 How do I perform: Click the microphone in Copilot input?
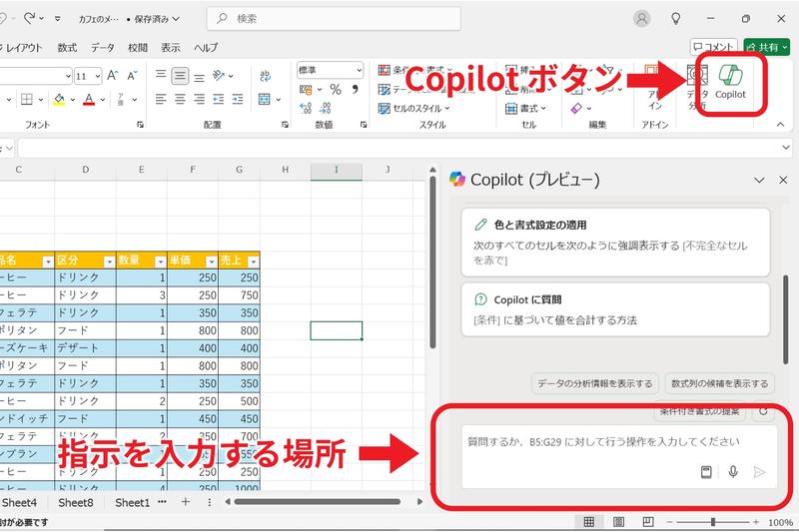pos(733,472)
